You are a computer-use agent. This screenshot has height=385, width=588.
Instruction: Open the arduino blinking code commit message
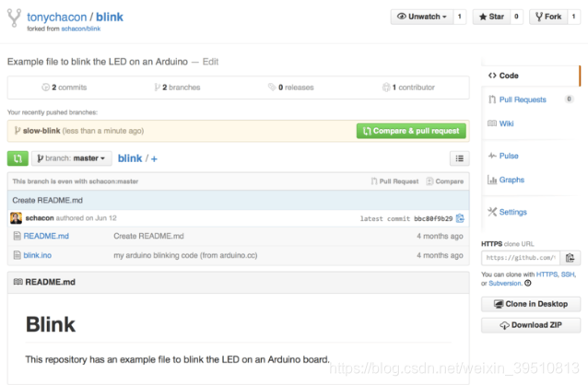pos(185,255)
